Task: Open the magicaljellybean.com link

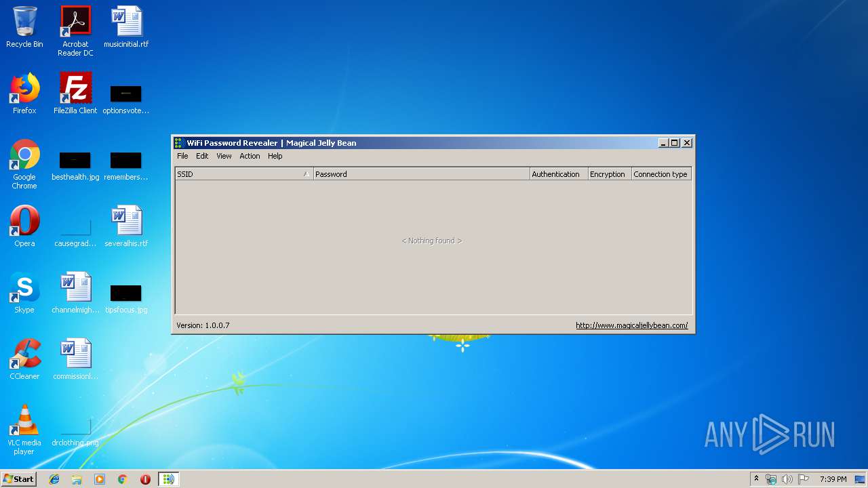Action: (631, 325)
